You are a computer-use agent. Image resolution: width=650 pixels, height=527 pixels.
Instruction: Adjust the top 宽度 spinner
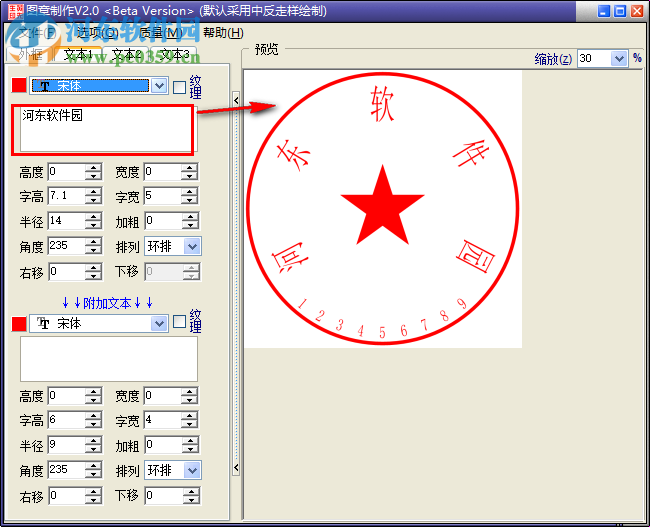tap(190, 172)
